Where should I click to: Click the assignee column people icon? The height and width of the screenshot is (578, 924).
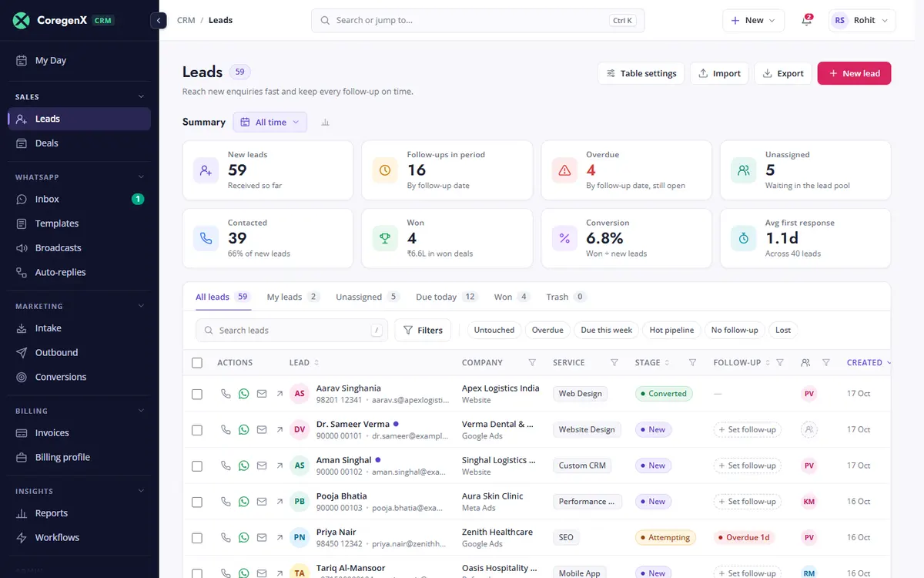(805, 362)
